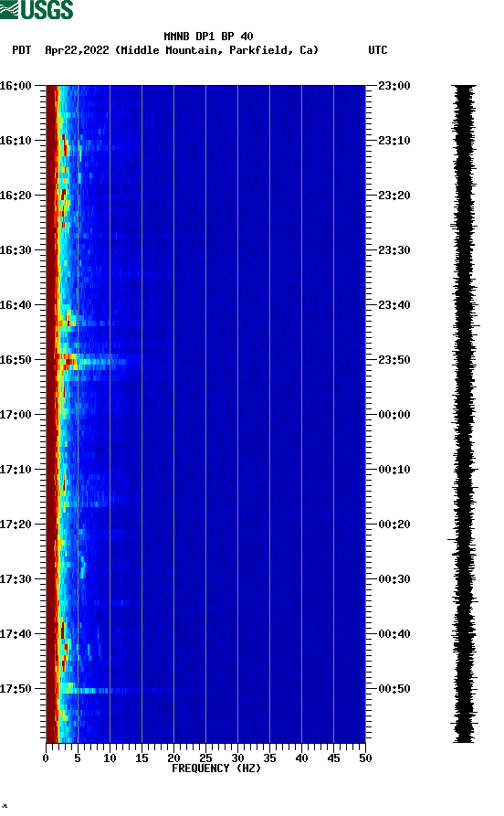This screenshot has width=504, height=816.
Task: Click the seismogram waveform trace beside spectrogram
Action: tap(464, 414)
